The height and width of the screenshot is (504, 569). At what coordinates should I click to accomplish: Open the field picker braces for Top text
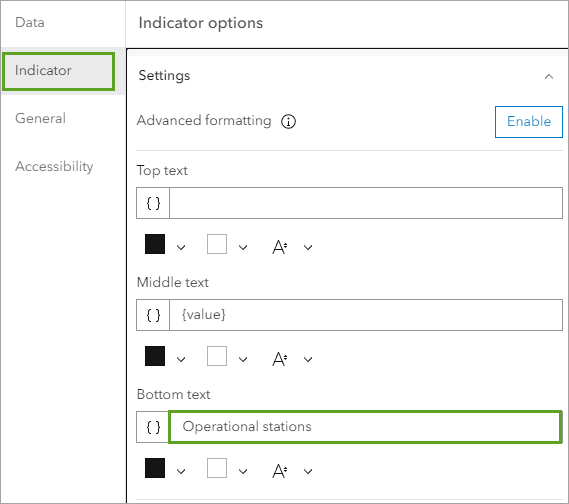[153, 203]
